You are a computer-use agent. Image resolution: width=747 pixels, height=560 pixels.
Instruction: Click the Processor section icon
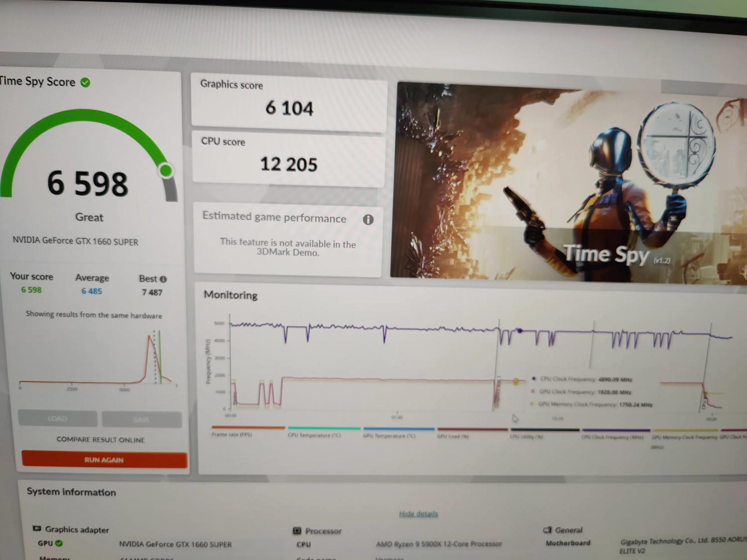point(297,530)
